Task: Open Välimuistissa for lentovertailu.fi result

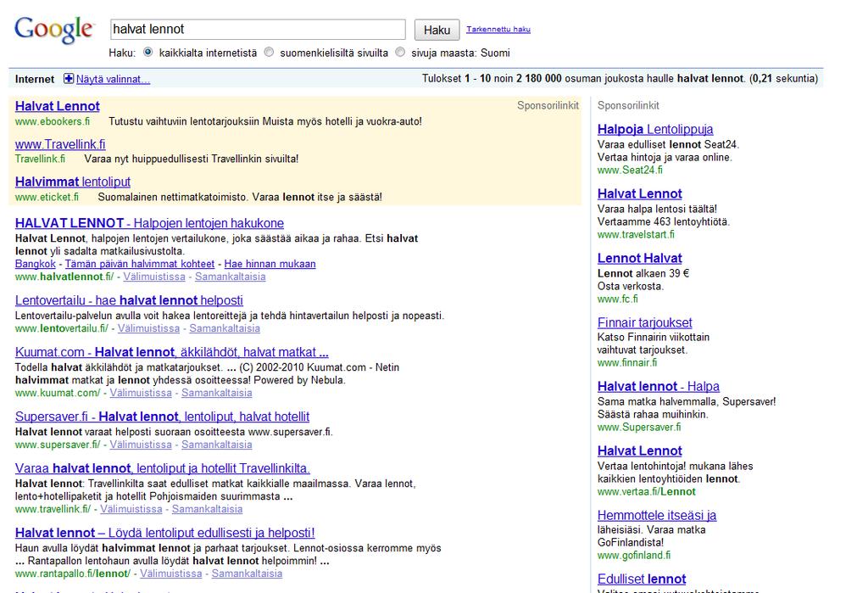Action: pos(149,328)
